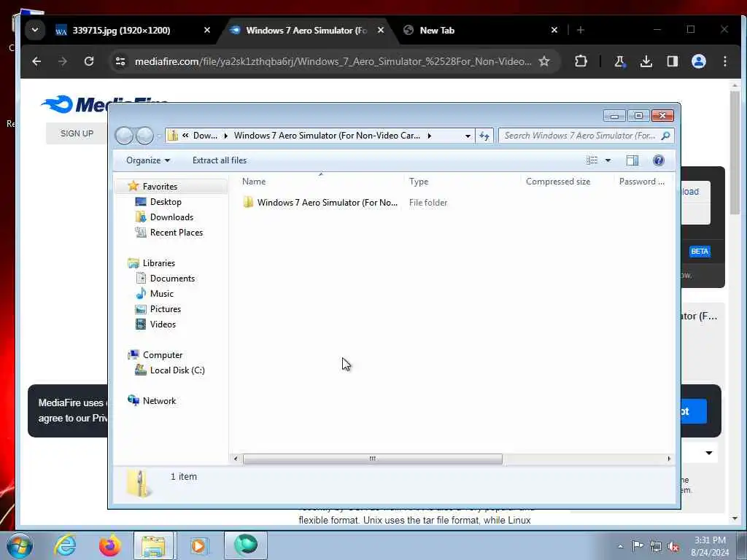Image resolution: width=747 pixels, height=560 pixels.
Task: Expand the Chrome tab search dropdown
Action: pos(35,30)
